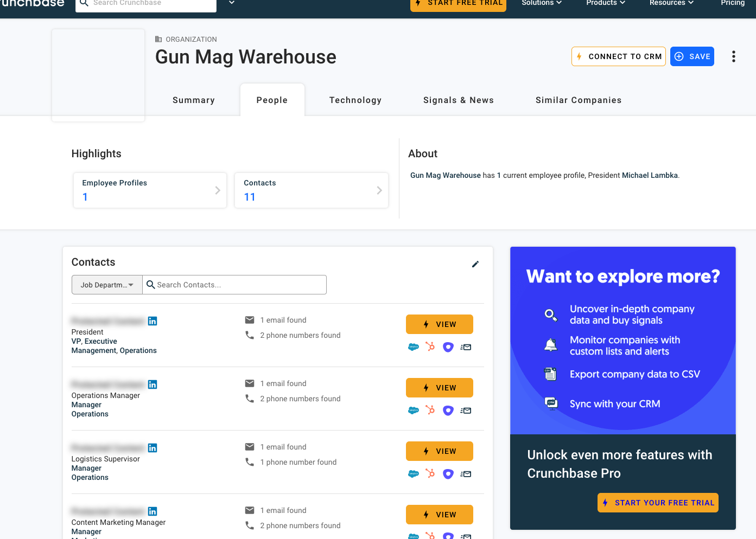Open LinkedIn profile of the Operations Manager contact
Image resolution: width=756 pixels, height=539 pixels.
[x=153, y=384]
